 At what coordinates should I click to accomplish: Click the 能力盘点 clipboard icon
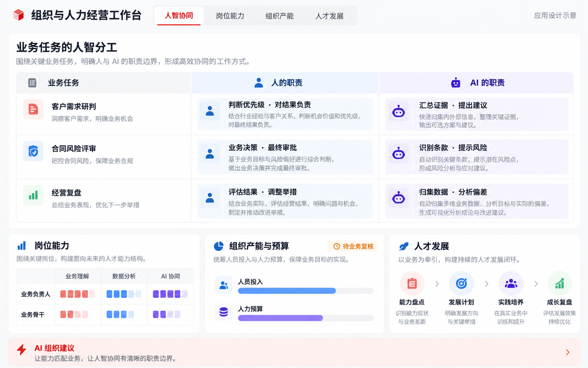click(412, 284)
